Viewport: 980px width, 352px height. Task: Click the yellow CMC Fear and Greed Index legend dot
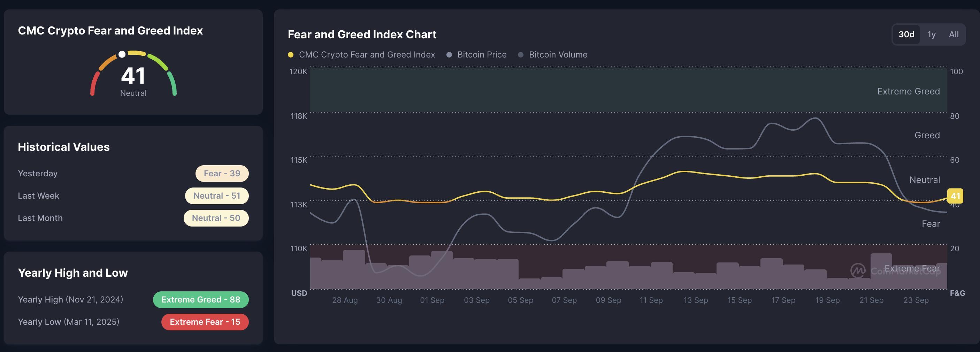click(x=291, y=54)
